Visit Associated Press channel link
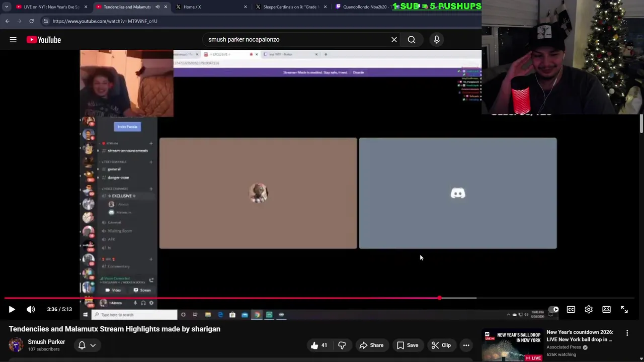 [564, 347]
